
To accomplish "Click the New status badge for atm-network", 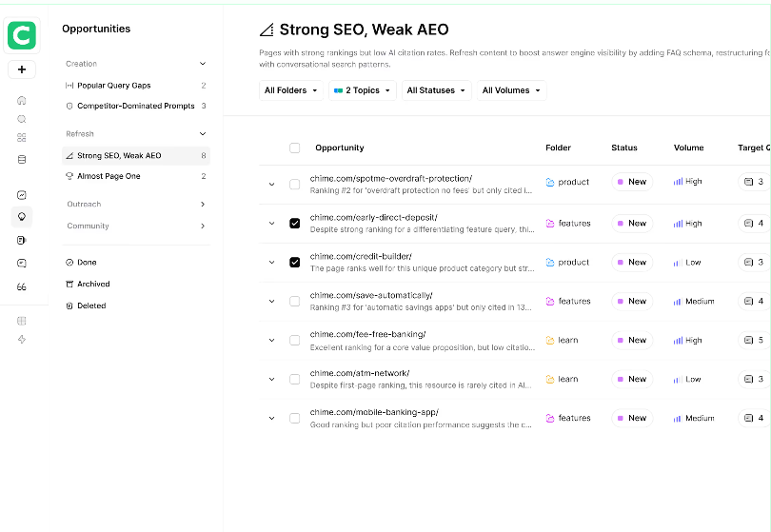I will click(632, 379).
